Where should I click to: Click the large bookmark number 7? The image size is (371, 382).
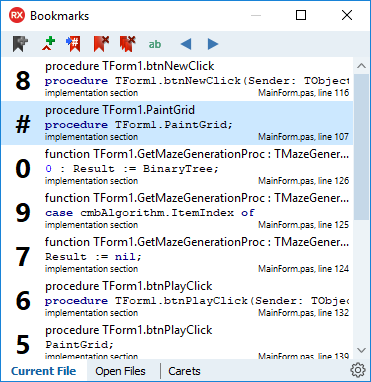click(x=23, y=257)
